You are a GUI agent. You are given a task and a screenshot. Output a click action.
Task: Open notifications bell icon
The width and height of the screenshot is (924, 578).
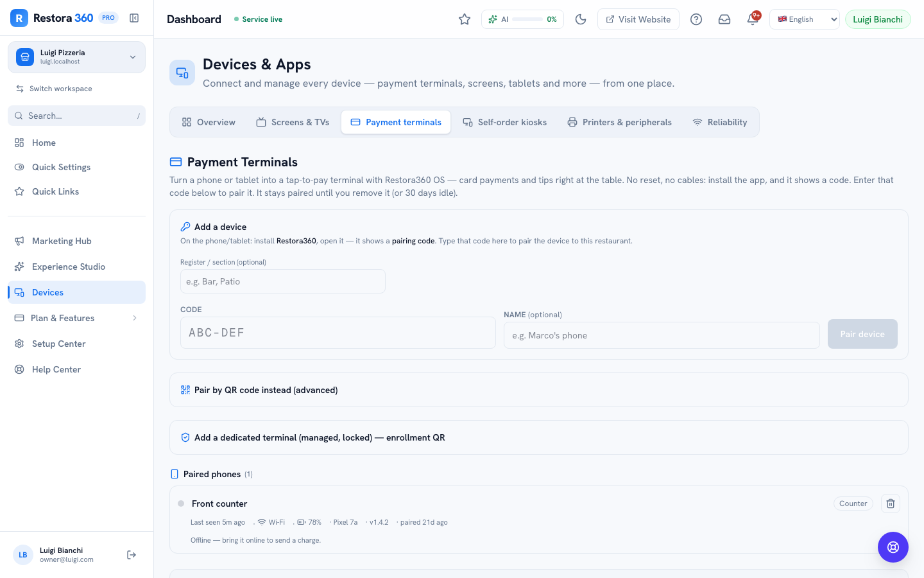[x=753, y=19]
